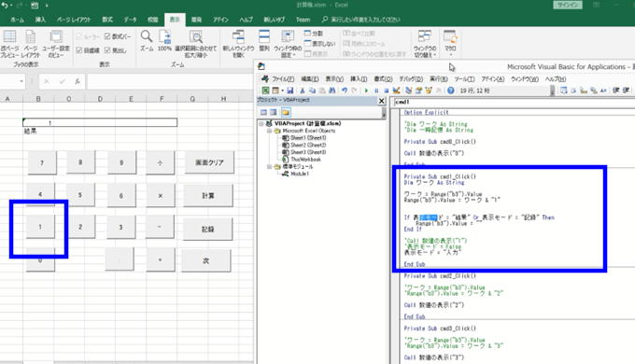Click the VBA Reset (stop) icon
The image size is (635, 364).
click(x=386, y=91)
